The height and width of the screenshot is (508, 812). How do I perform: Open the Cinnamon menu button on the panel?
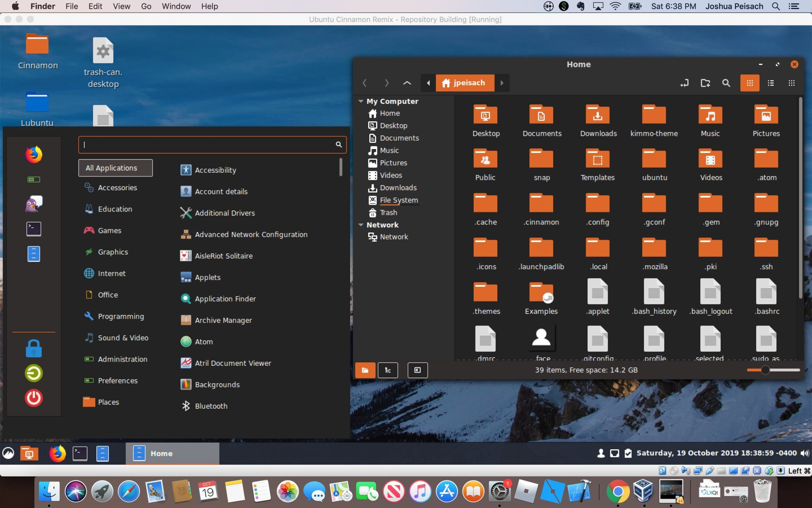tap(8, 454)
